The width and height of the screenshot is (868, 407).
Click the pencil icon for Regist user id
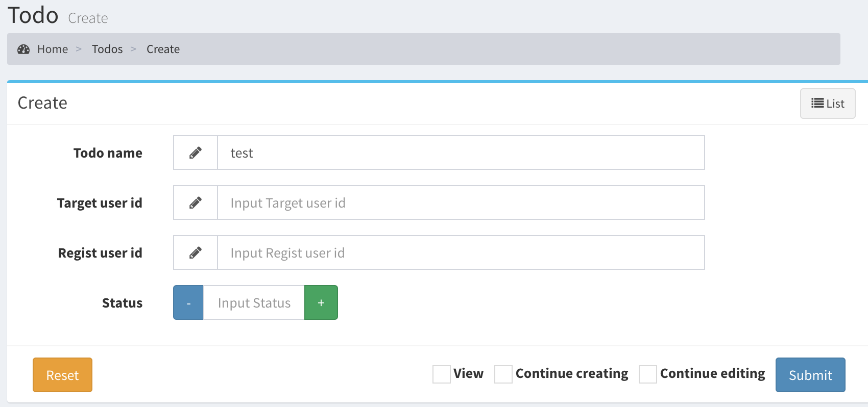coord(196,252)
